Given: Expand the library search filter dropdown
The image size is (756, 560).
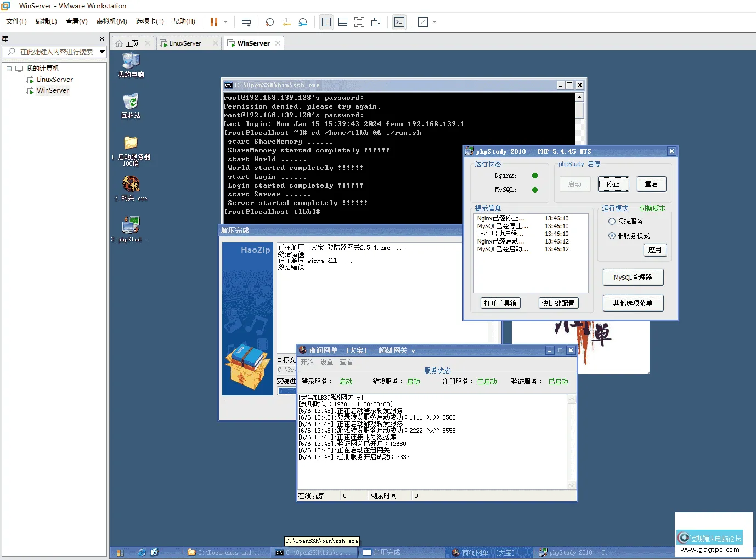Looking at the screenshot, I should tap(102, 52).
